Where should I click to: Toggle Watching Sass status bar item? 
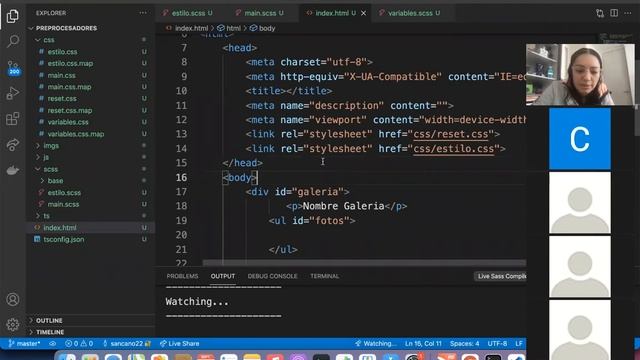tap(376, 344)
